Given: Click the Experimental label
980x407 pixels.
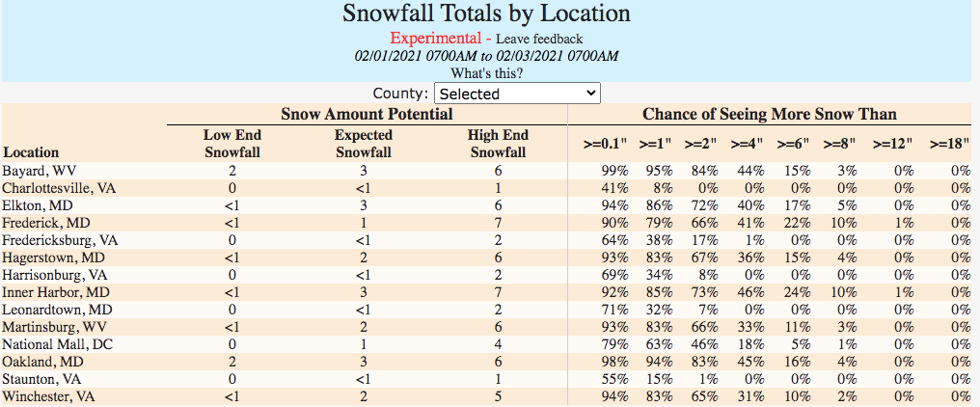Looking at the screenshot, I should tap(436, 39).
